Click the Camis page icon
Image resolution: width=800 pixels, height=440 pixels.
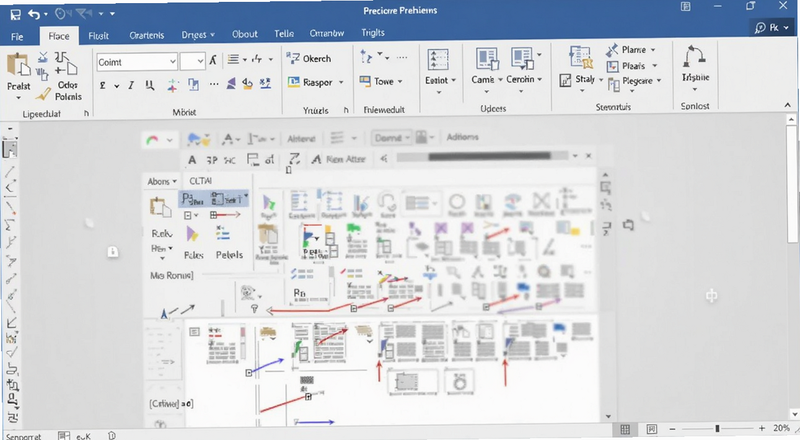[487, 59]
